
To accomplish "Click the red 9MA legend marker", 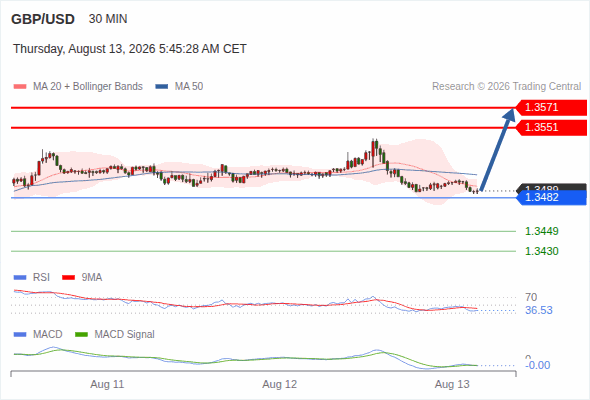I will pyautogui.click(x=68, y=278).
